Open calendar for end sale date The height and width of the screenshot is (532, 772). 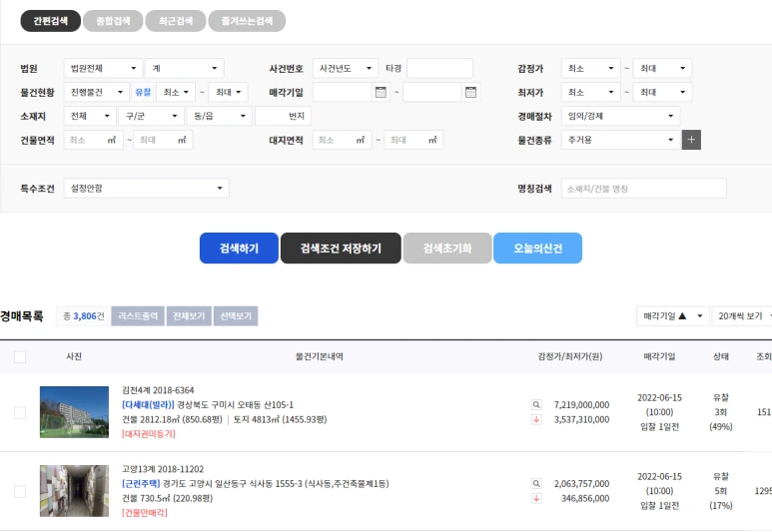[x=470, y=92]
